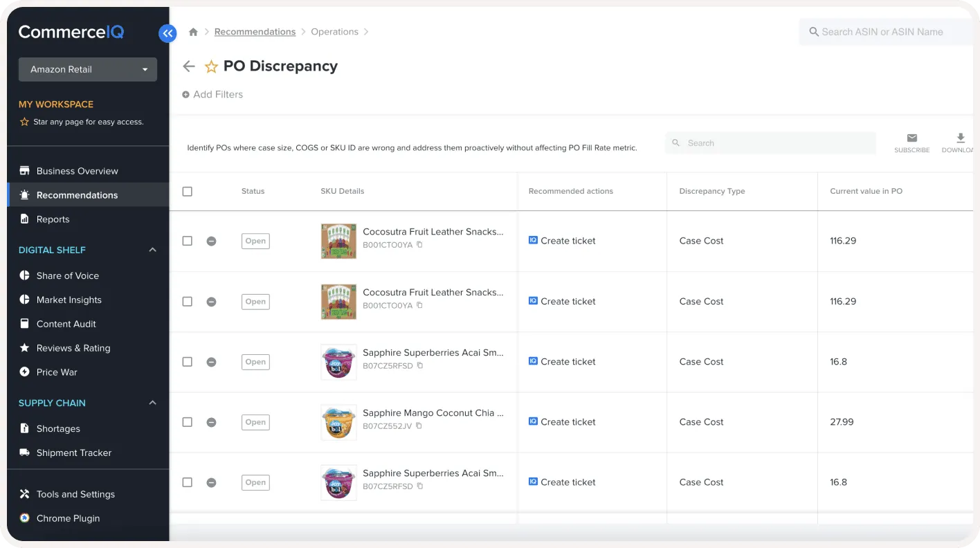Collapse the Digital Shelf section

click(x=153, y=250)
